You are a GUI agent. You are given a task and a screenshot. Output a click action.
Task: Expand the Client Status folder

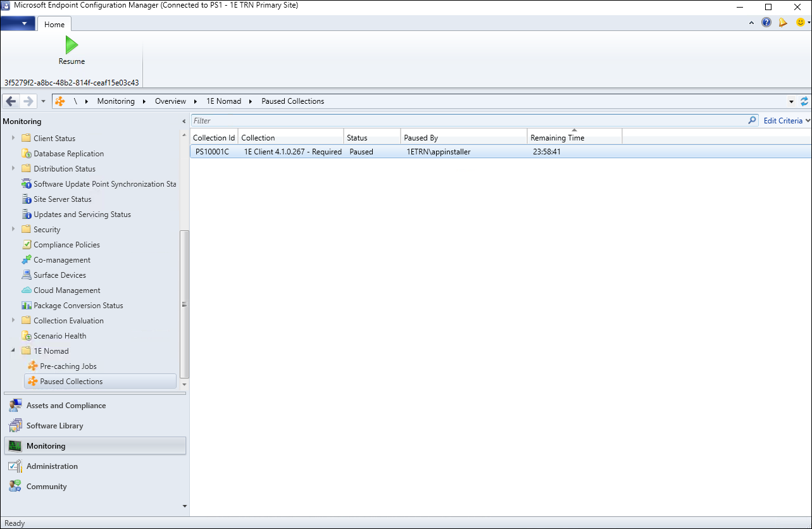(13, 138)
